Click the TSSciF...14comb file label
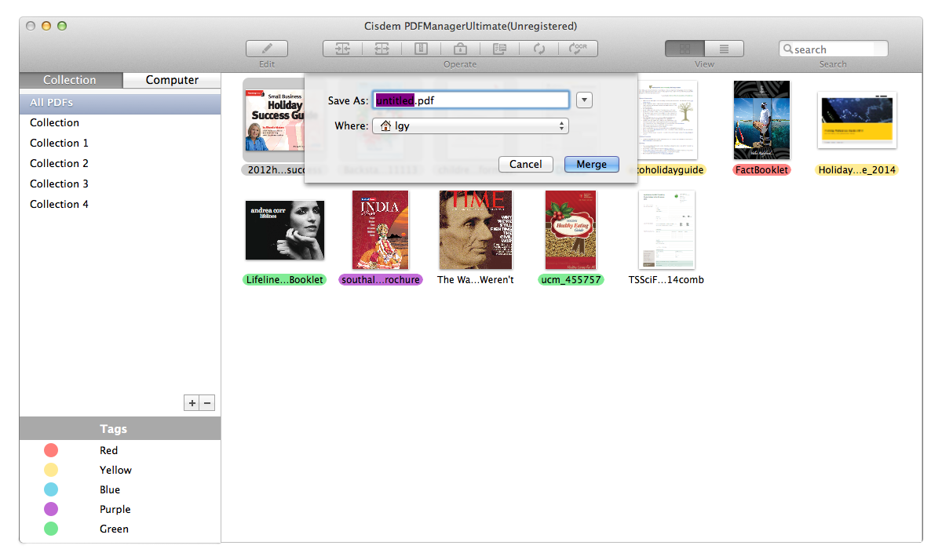Viewport: 942px width, 560px height. [x=666, y=279]
